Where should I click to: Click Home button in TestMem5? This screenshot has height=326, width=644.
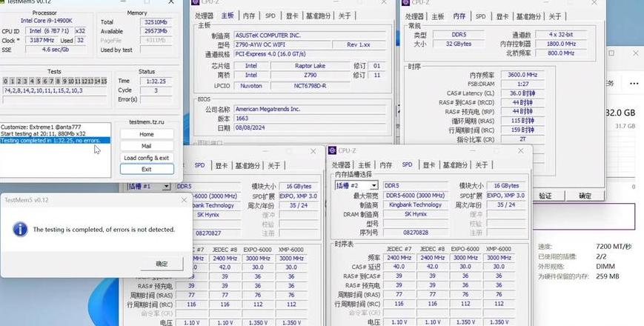[147, 134]
